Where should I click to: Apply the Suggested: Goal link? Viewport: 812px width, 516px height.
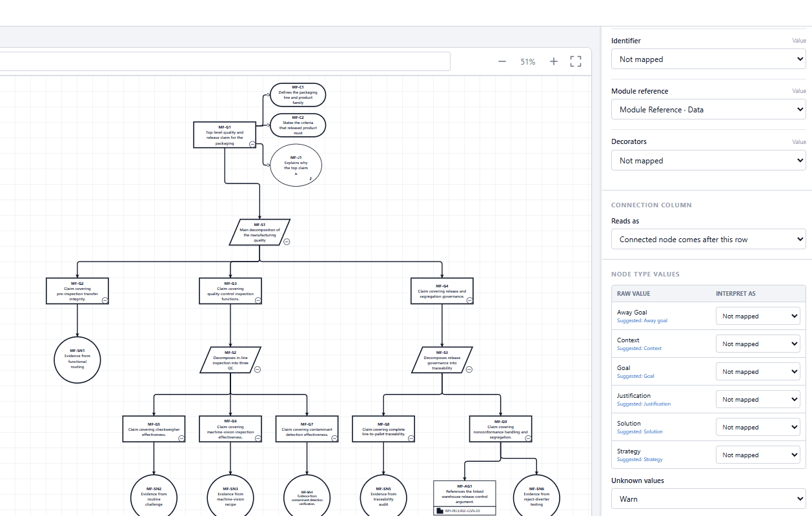[636, 377]
